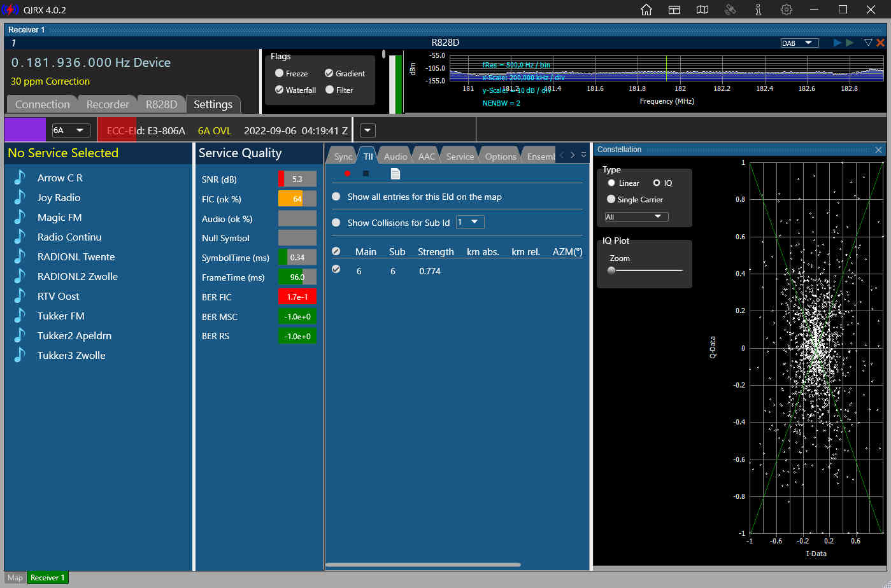Close receiver with orange X icon
The image size is (891, 588).
coord(881,43)
